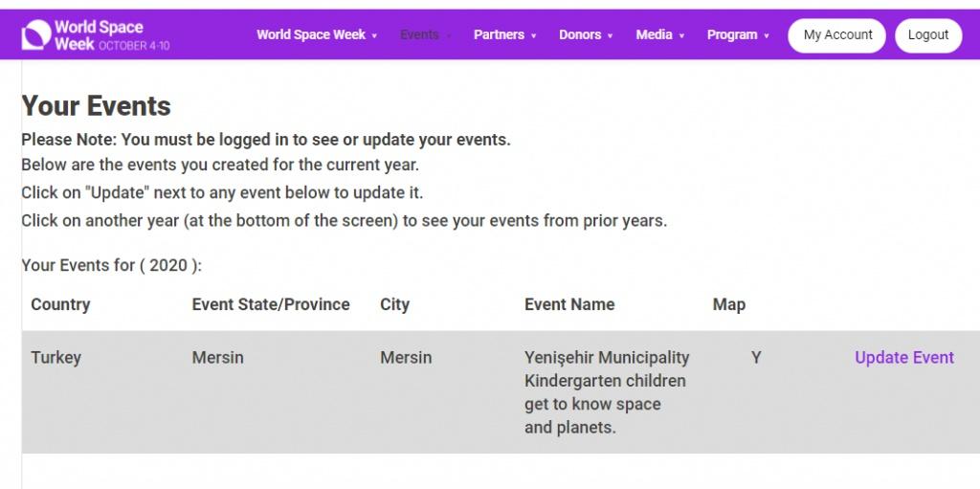The height and width of the screenshot is (489, 980).
Task: Click the Yenişehir Municipality Kindergarten event name
Action: pos(606,392)
